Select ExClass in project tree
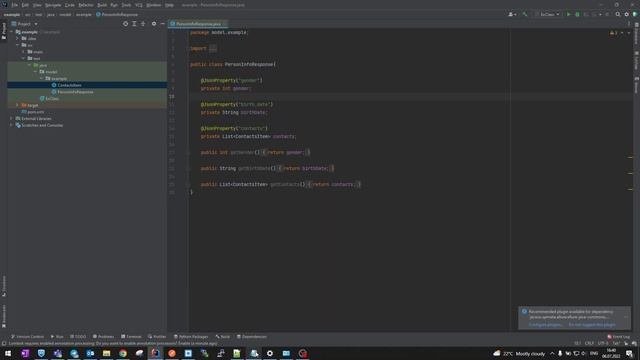Viewport: 640px width, 360px height. point(52,99)
